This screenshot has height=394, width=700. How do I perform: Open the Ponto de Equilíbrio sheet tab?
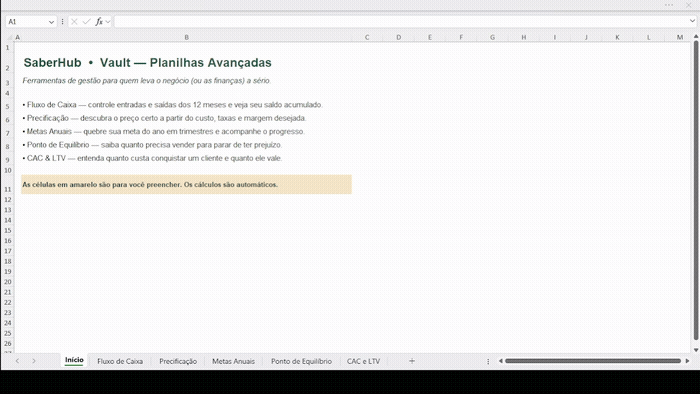tap(301, 361)
